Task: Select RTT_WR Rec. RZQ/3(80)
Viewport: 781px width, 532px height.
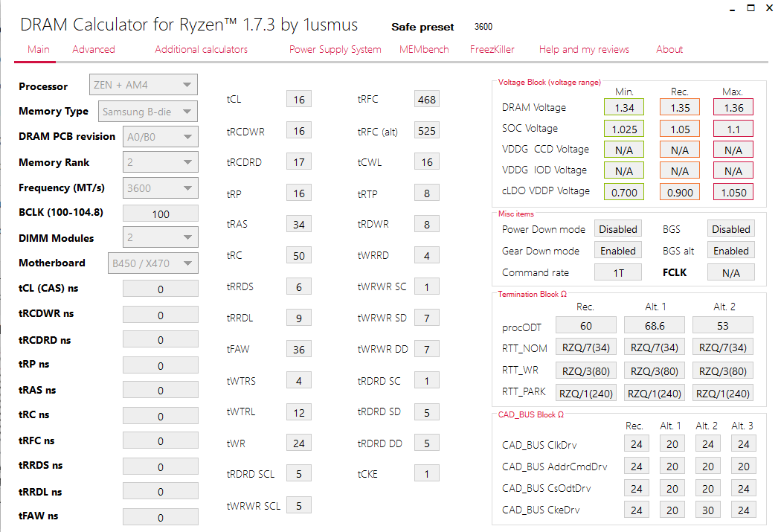Action: (x=586, y=371)
